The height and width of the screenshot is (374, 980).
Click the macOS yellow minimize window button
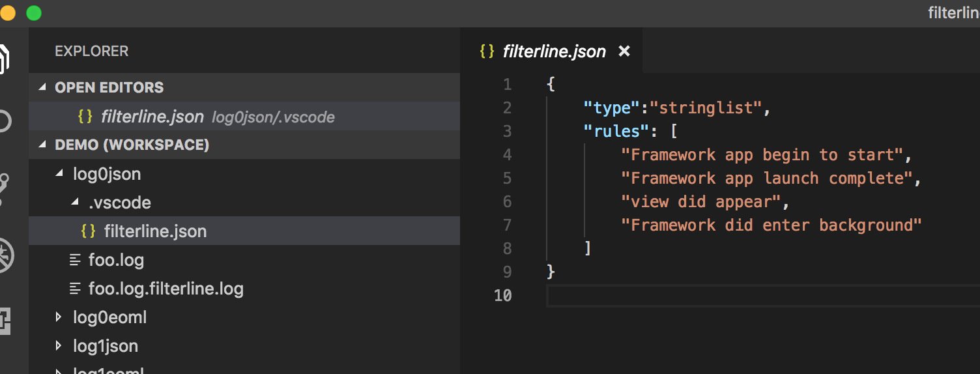tap(7, 12)
